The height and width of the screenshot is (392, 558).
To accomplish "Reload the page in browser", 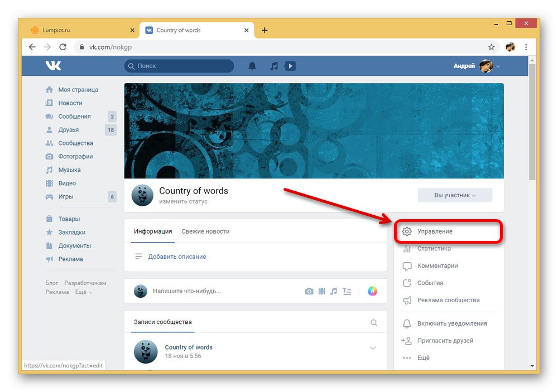I will [62, 47].
